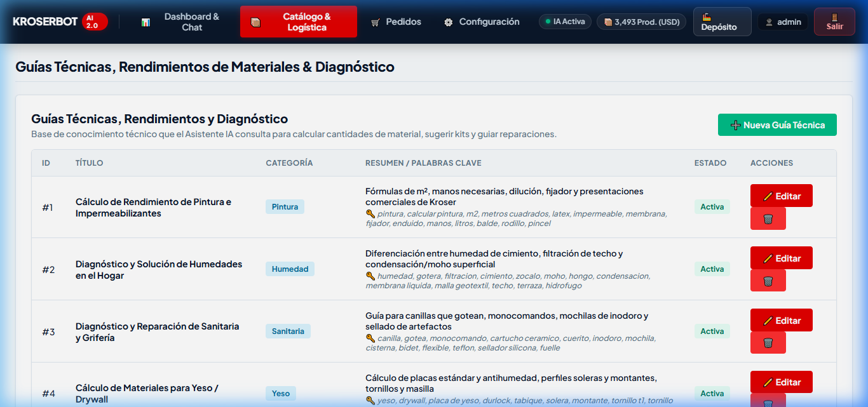Click the title 'Diagnóstico y Reparación de Sanitaria y Grifería'

pyautogui.click(x=158, y=332)
